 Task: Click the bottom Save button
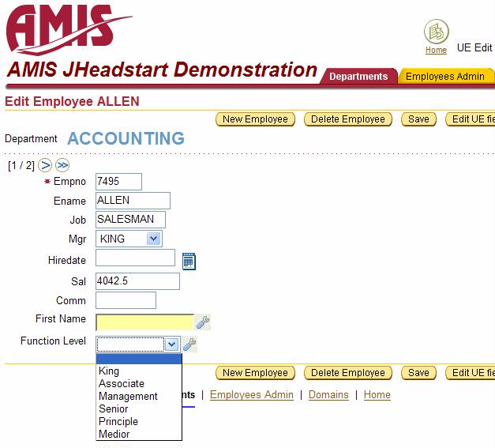tap(418, 373)
